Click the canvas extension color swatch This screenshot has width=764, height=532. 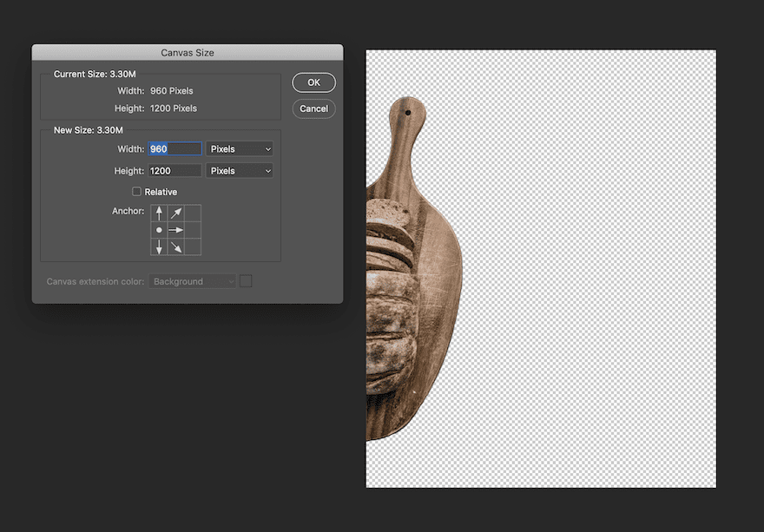(246, 281)
